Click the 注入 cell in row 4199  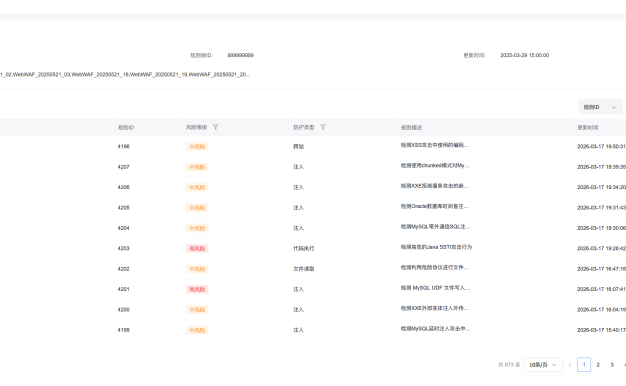click(298, 330)
